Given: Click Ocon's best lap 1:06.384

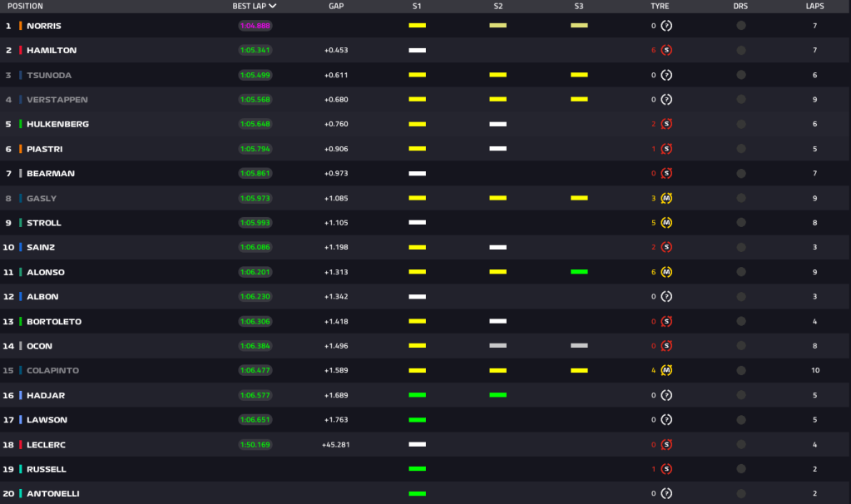Looking at the screenshot, I should [x=255, y=346].
